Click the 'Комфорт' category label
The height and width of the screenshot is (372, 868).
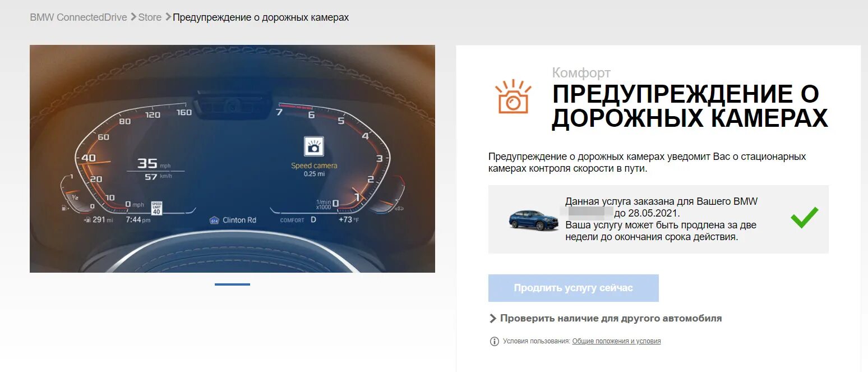pos(581,72)
